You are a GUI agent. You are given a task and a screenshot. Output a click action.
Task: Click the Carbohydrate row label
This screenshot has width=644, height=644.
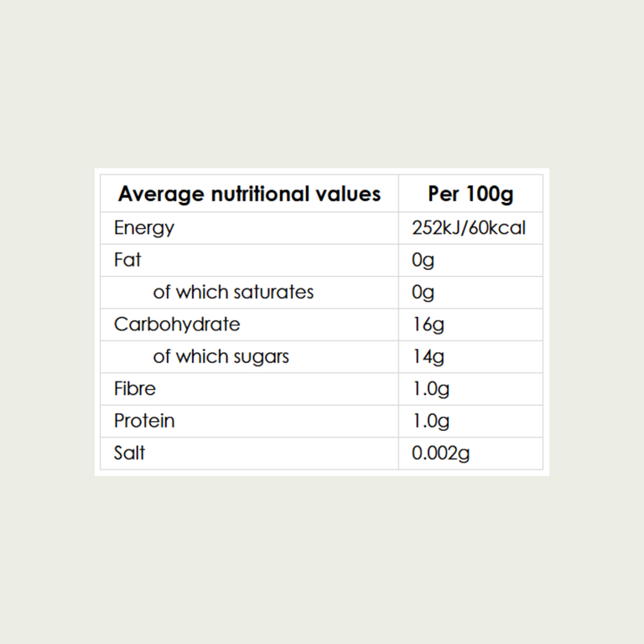pos(177,325)
